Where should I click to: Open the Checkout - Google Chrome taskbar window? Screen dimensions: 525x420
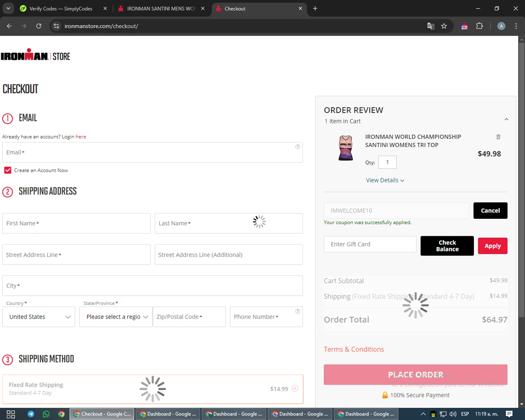pos(102,414)
